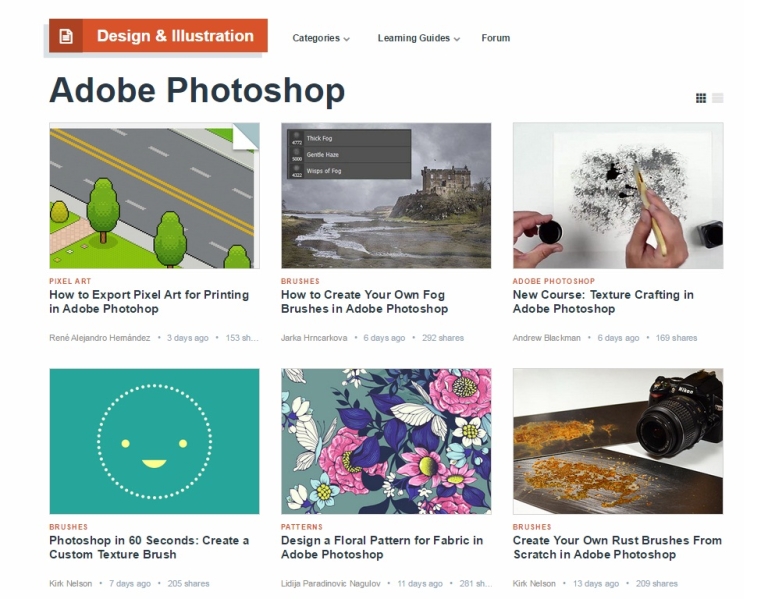Click the 7 days ago timestamp
768x599 pixels.
[x=130, y=584]
